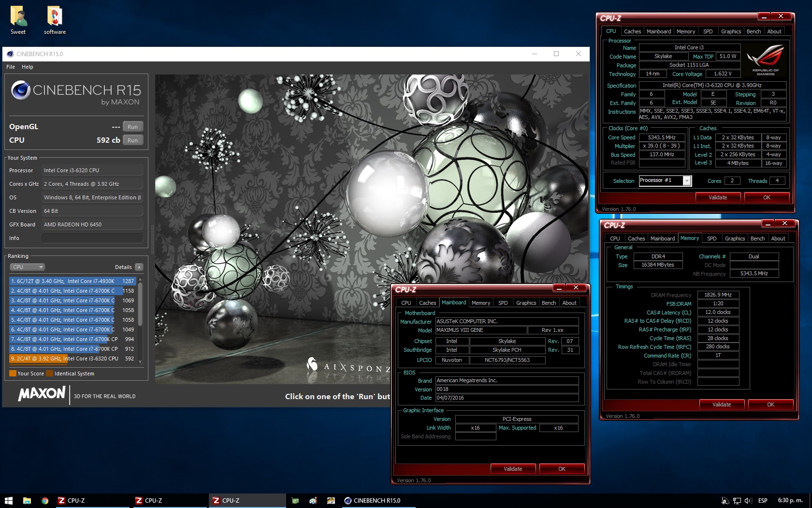The height and width of the screenshot is (508, 812).
Task: Run the OpenGL benchmark
Action: (133, 127)
